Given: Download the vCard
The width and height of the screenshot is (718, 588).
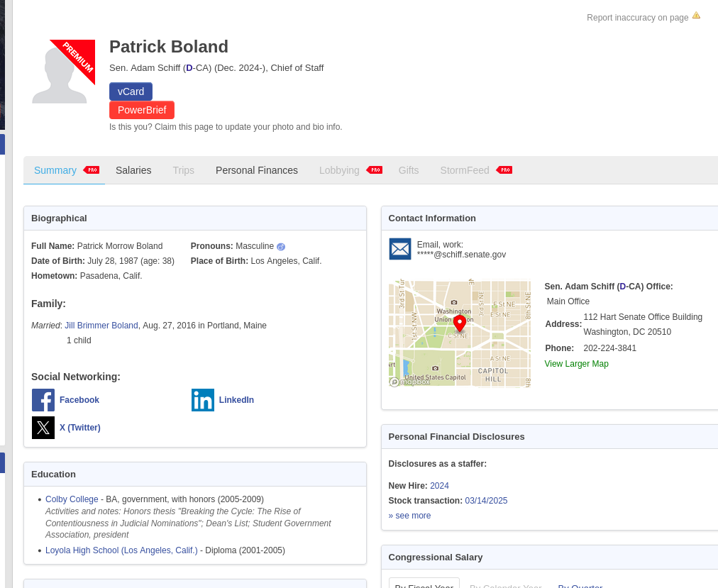Looking at the screenshot, I should (x=131, y=91).
